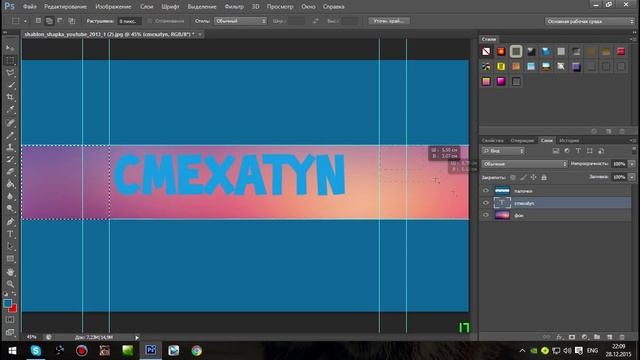The image size is (640, 360).
Task: Create new layer icon at panel bottom
Action: coord(609,337)
